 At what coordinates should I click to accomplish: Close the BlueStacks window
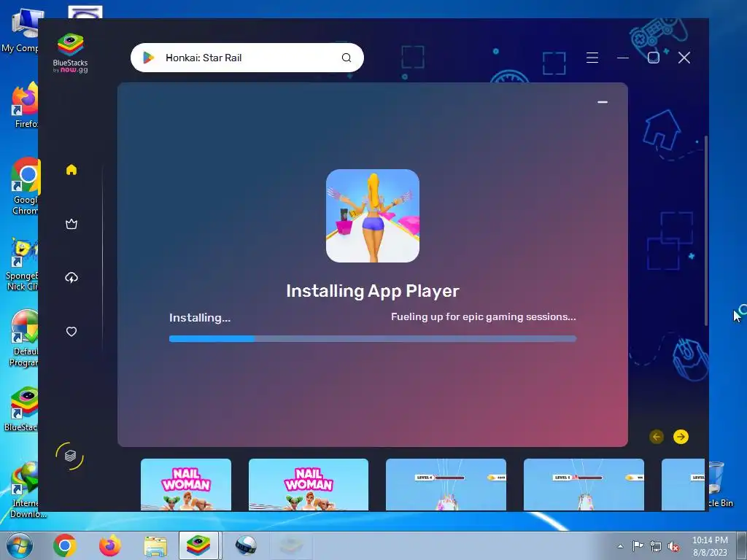pyautogui.click(x=684, y=58)
